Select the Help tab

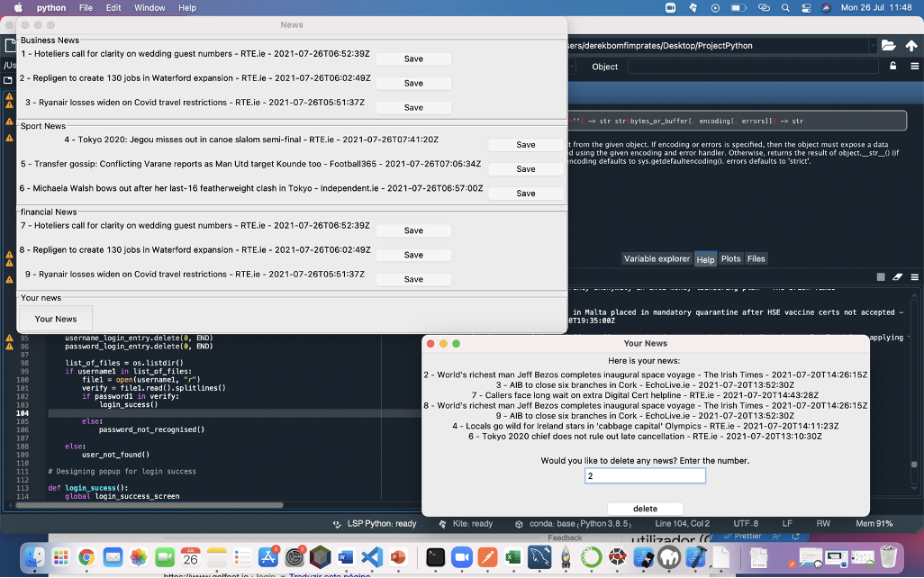(x=705, y=259)
